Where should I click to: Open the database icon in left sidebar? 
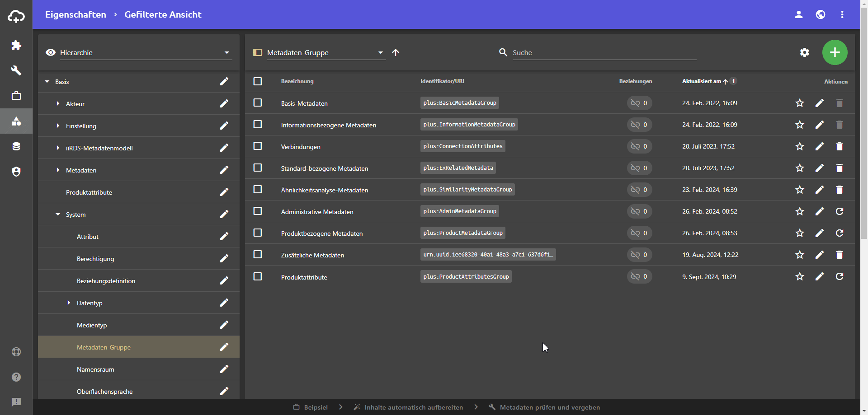point(16,146)
